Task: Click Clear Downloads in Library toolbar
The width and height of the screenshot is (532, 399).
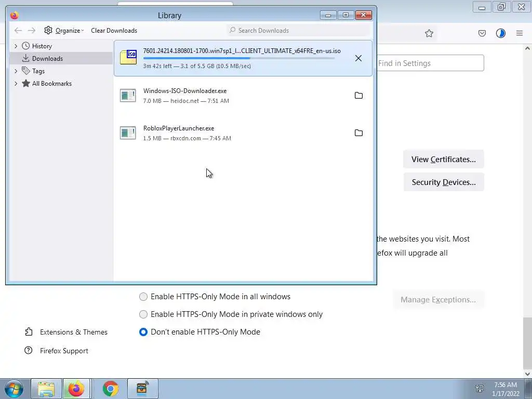Action: coord(114,31)
